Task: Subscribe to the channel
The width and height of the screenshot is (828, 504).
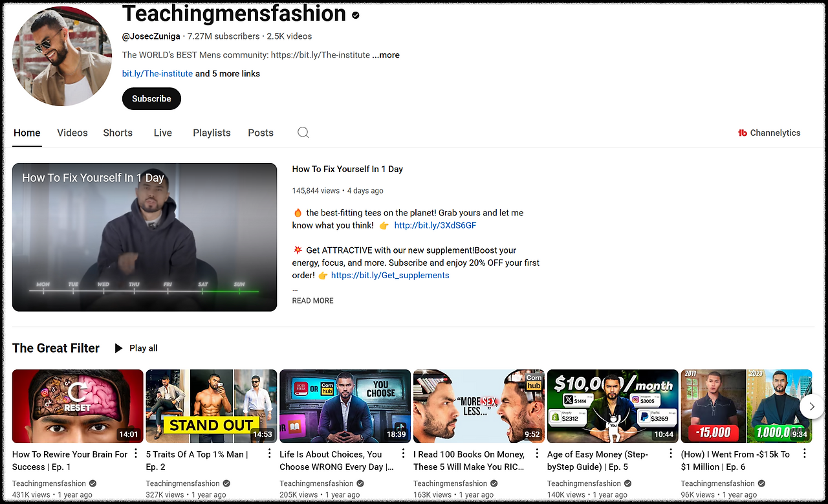Action: [151, 98]
